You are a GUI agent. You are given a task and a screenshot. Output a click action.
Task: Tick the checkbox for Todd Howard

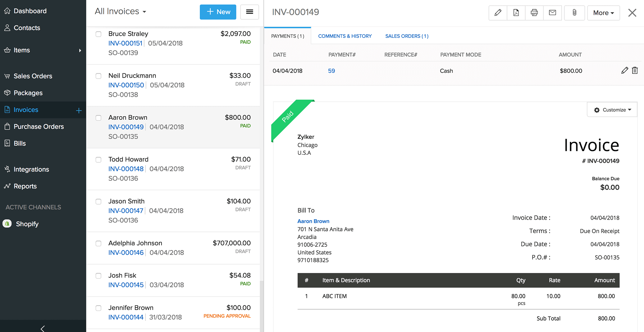[x=98, y=160]
